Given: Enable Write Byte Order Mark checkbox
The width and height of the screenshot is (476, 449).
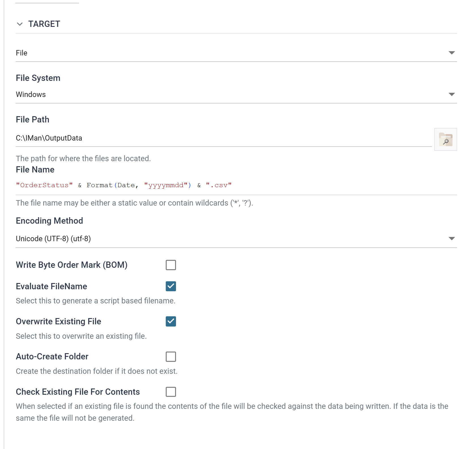Looking at the screenshot, I should click(x=171, y=265).
